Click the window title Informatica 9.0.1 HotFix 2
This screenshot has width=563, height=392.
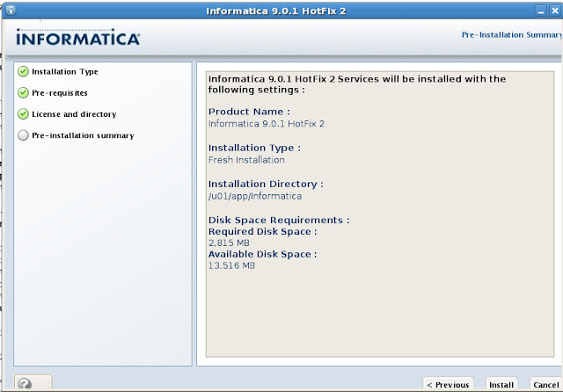pos(275,11)
